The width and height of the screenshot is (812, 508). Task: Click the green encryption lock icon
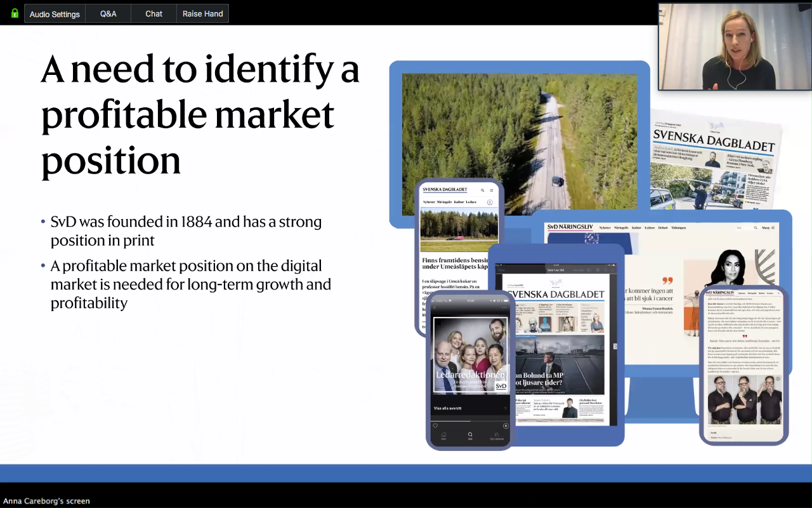[15, 13]
